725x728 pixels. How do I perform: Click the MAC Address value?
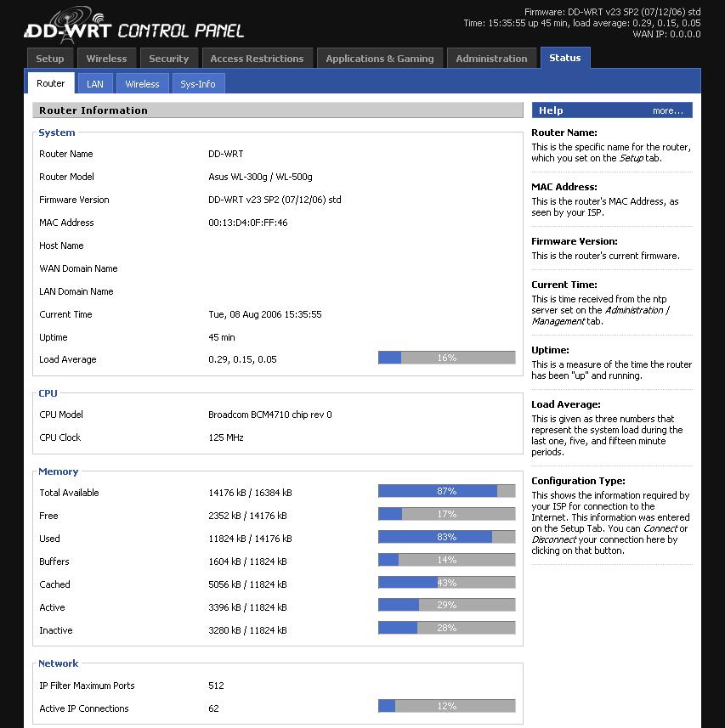(247, 223)
